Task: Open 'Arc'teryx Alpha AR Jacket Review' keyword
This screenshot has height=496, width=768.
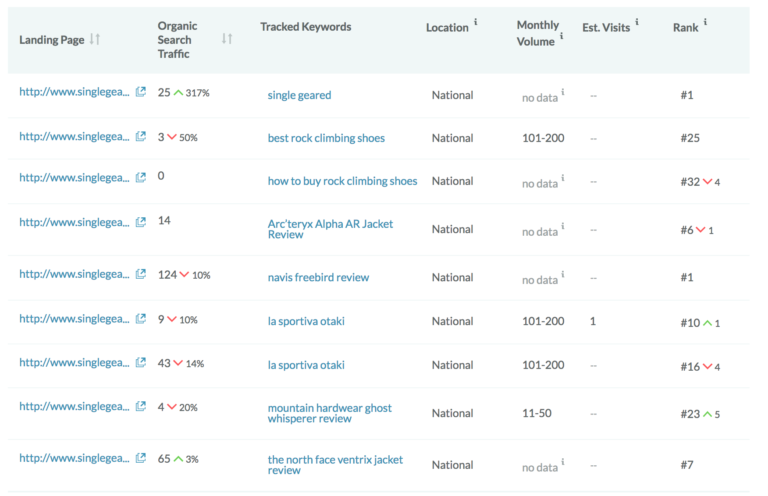Action: tap(330, 229)
